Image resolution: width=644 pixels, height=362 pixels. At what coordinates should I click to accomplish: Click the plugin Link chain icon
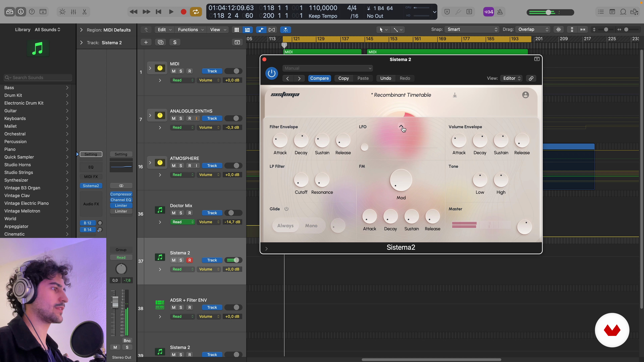[531, 78]
